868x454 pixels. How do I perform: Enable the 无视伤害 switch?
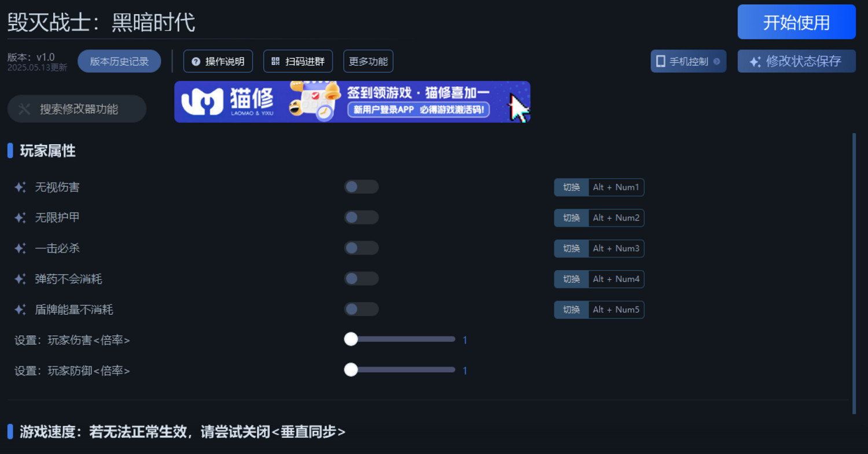point(361,186)
